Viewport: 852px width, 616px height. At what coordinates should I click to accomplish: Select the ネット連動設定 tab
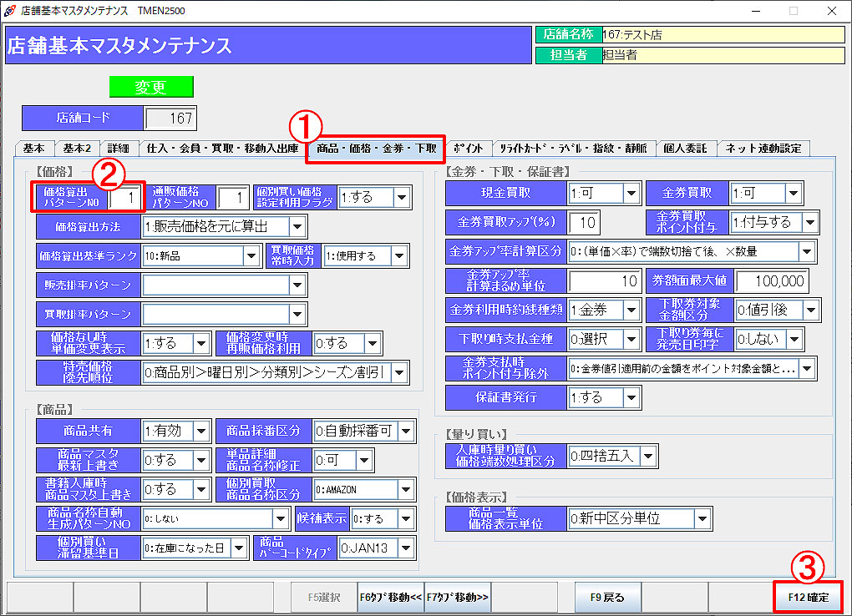pyautogui.click(x=763, y=149)
